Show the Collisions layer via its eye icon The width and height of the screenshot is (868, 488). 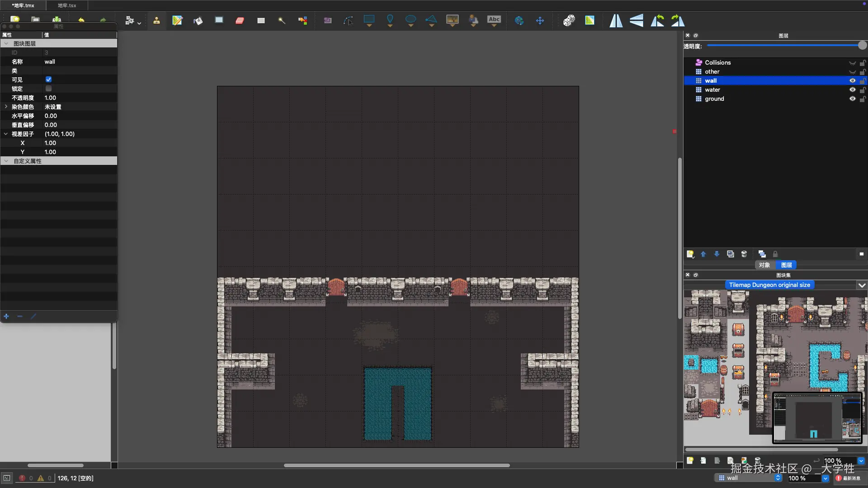pos(852,63)
